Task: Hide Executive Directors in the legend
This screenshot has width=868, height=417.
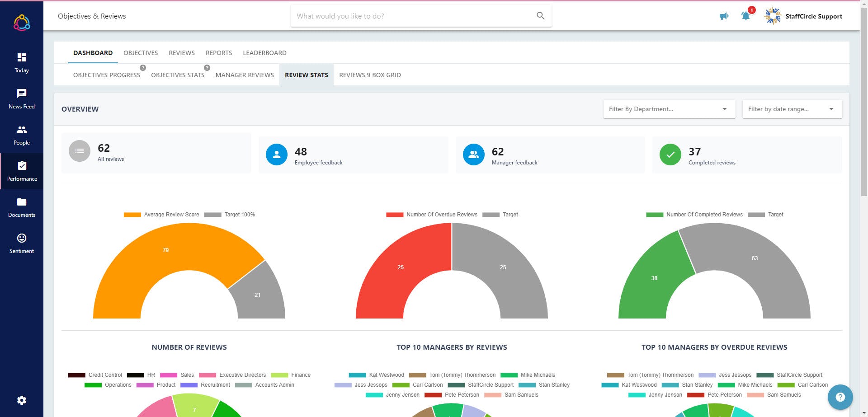Action: tap(232, 375)
